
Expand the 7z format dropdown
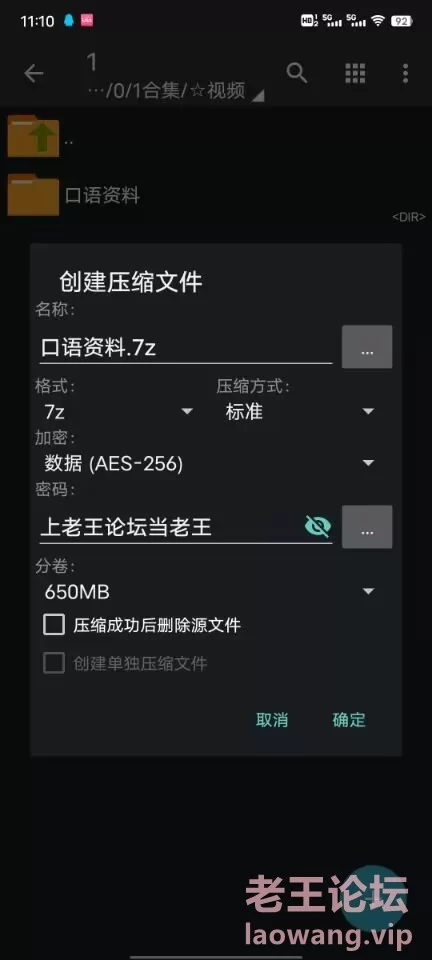[x=118, y=411]
